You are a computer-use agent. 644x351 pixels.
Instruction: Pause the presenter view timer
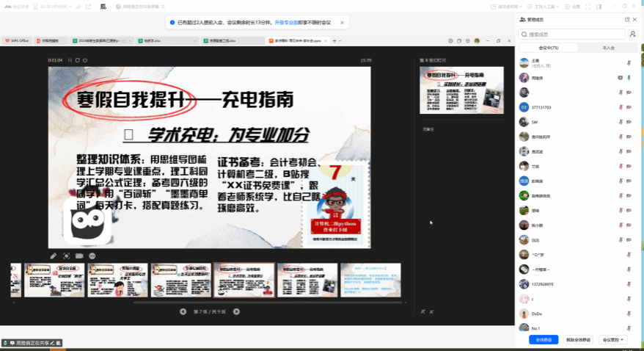coord(70,59)
